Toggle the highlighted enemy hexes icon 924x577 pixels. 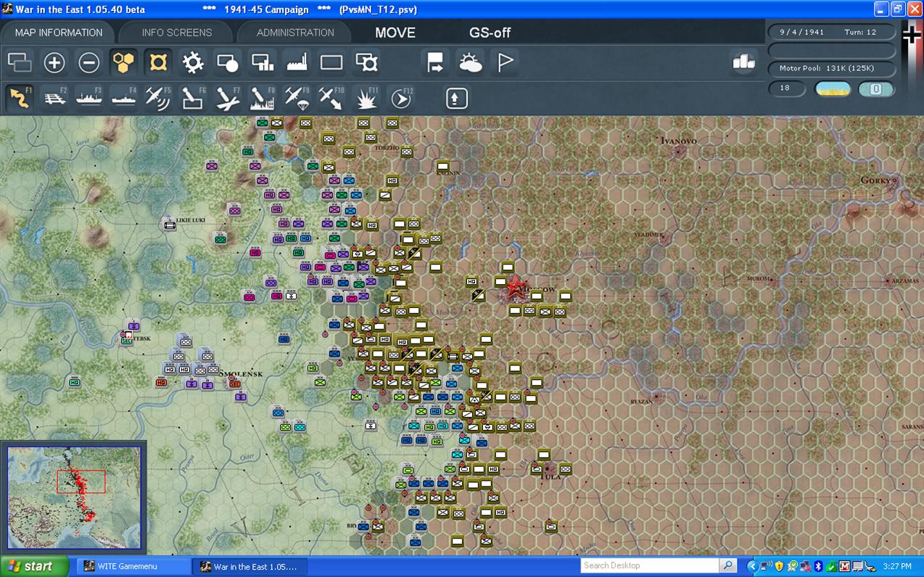[x=158, y=62]
